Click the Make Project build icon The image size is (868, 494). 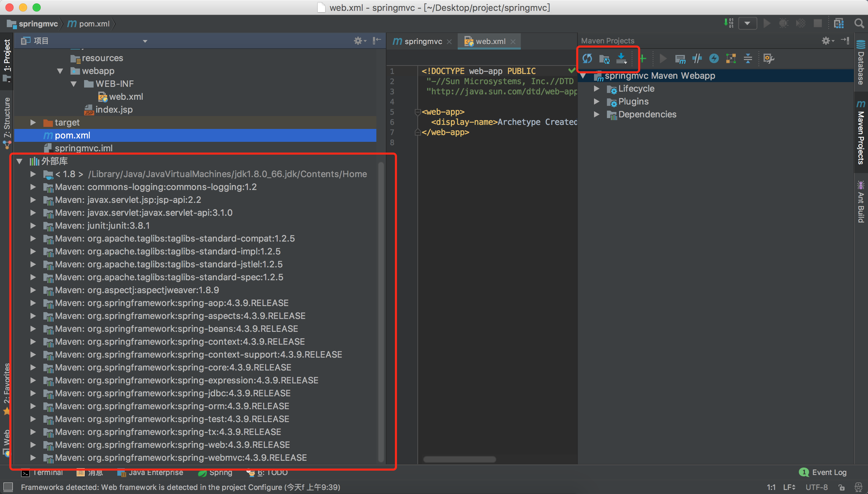point(729,23)
